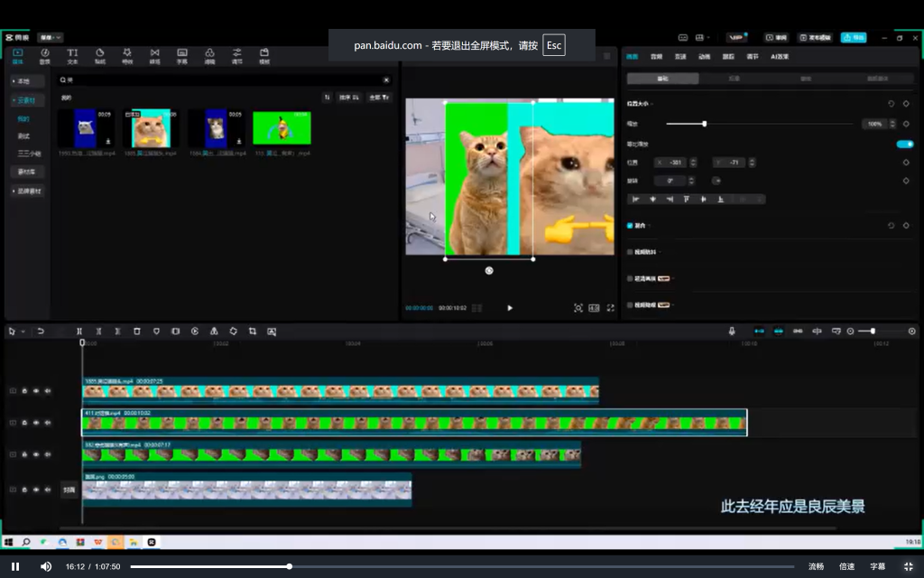Click the microphone record voiceover icon
This screenshot has height=578, width=924.
(x=732, y=331)
